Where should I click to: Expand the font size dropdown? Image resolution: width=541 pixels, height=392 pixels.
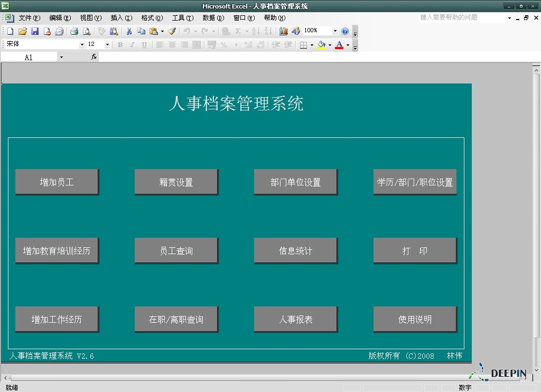coord(107,45)
